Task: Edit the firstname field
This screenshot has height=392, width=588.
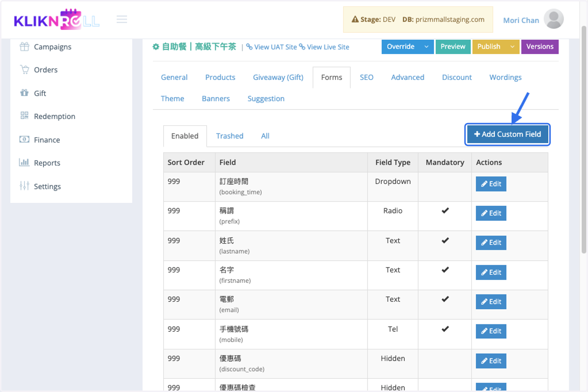Action: (491, 272)
